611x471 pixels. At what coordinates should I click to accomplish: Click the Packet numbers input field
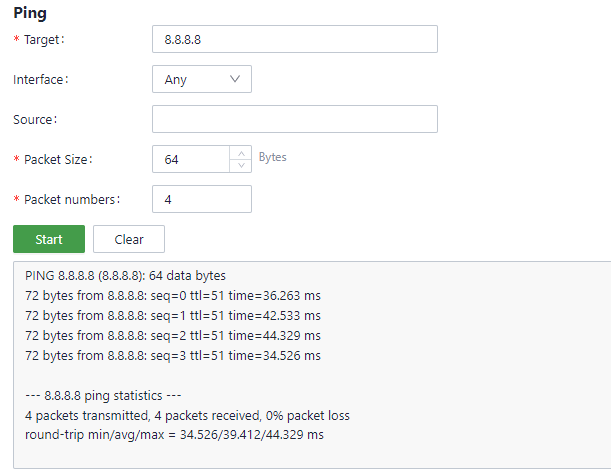pos(201,199)
